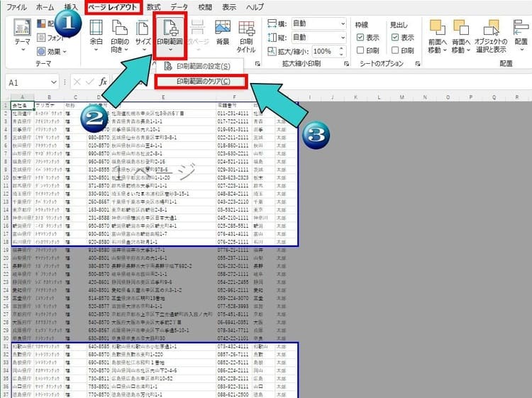The width and height of the screenshot is (532, 398).
Task: Click the 印刷範囲 print area button
Action: coord(170,35)
